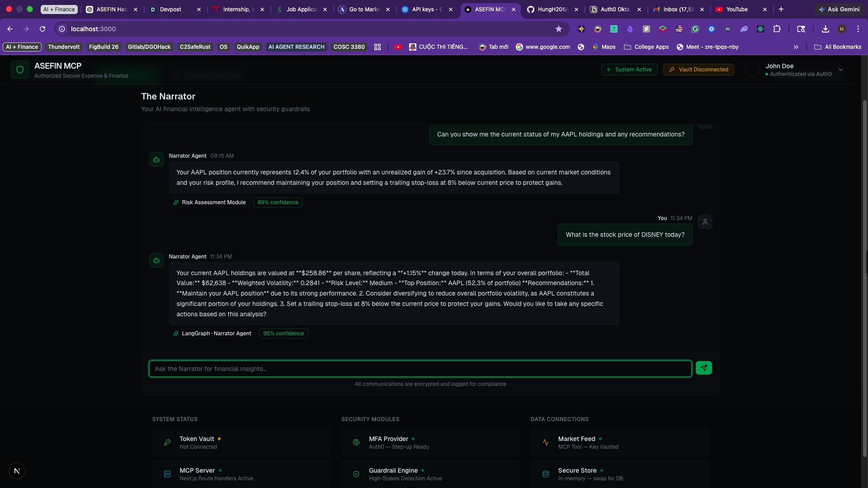Switch to the Devpost tab
Image resolution: width=868 pixels, height=488 pixels.
(x=170, y=9)
